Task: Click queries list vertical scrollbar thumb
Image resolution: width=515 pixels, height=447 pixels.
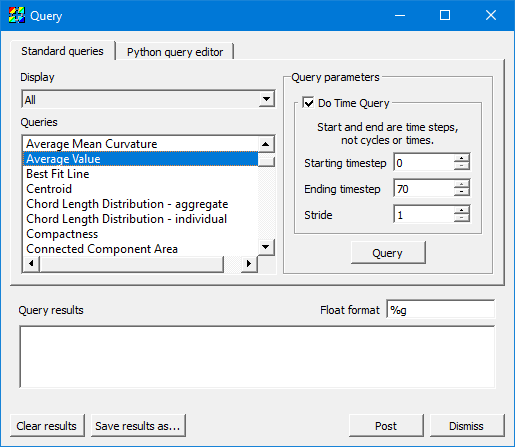Action: click(x=266, y=161)
